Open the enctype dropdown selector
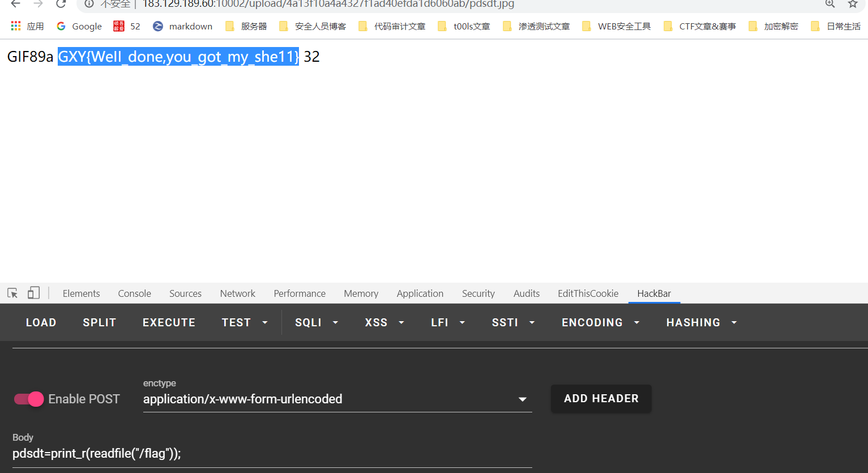The height and width of the screenshot is (473, 868). (337, 399)
